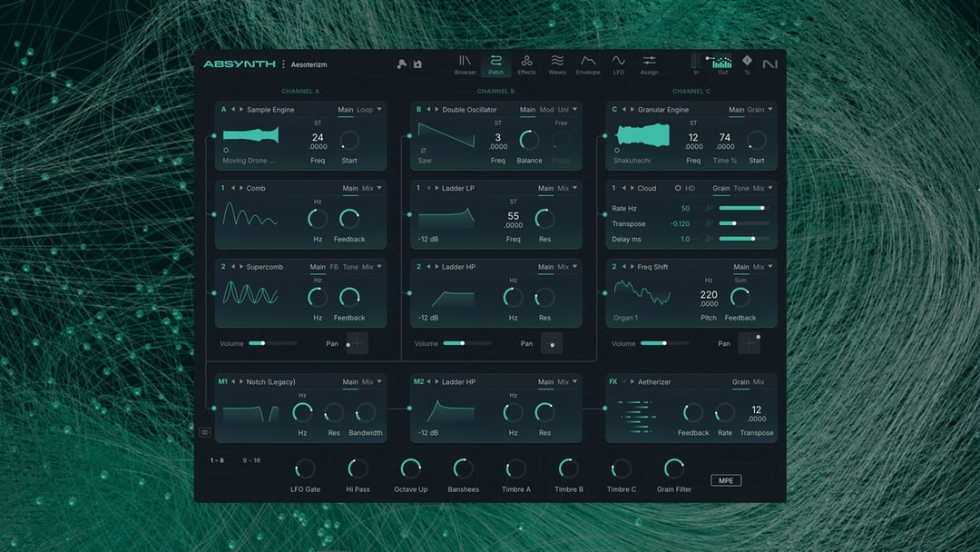Show macro page 9 - 16
Image resolution: width=980 pixels, height=552 pixels.
pyautogui.click(x=251, y=460)
